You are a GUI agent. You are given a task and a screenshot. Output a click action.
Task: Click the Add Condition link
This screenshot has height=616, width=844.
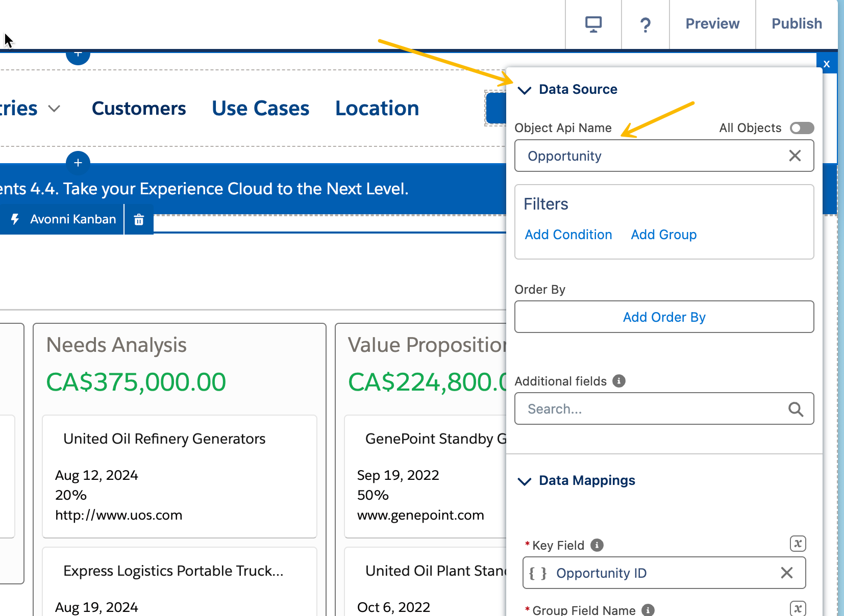[568, 235]
